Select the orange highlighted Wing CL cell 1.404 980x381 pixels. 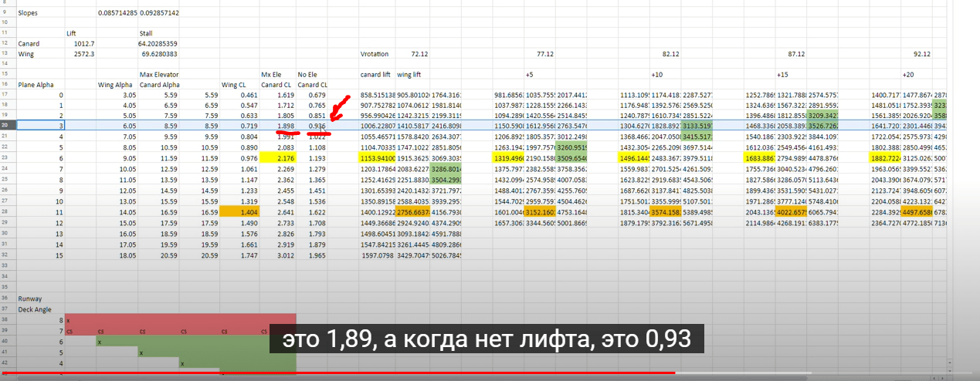coord(240,211)
